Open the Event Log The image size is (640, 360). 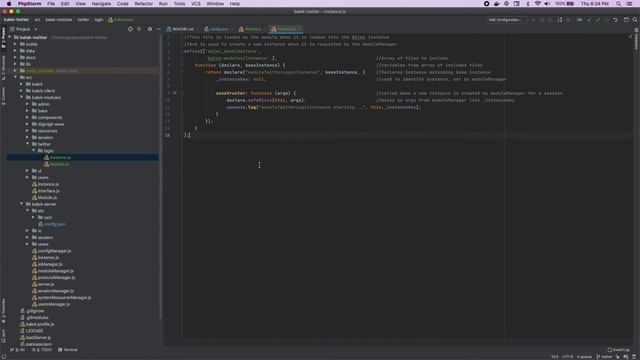tap(618, 350)
